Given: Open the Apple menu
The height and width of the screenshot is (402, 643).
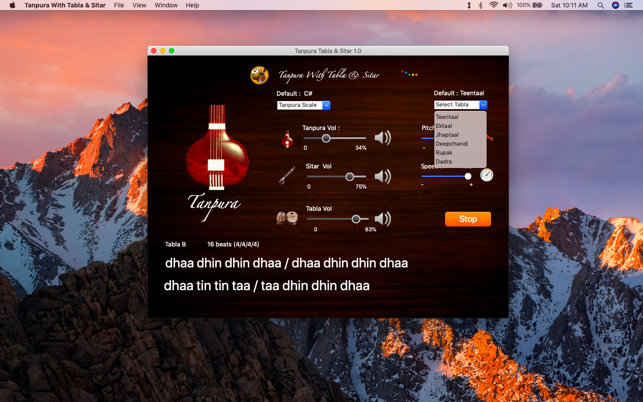Looking at the screenshot, I should [12, 5].
